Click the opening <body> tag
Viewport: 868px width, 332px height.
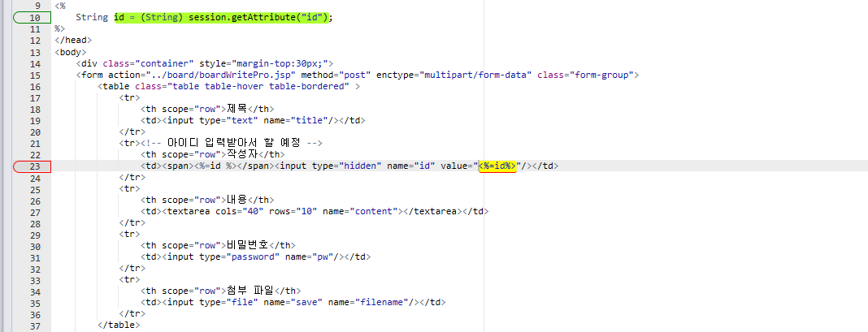[x=71, y=52]
